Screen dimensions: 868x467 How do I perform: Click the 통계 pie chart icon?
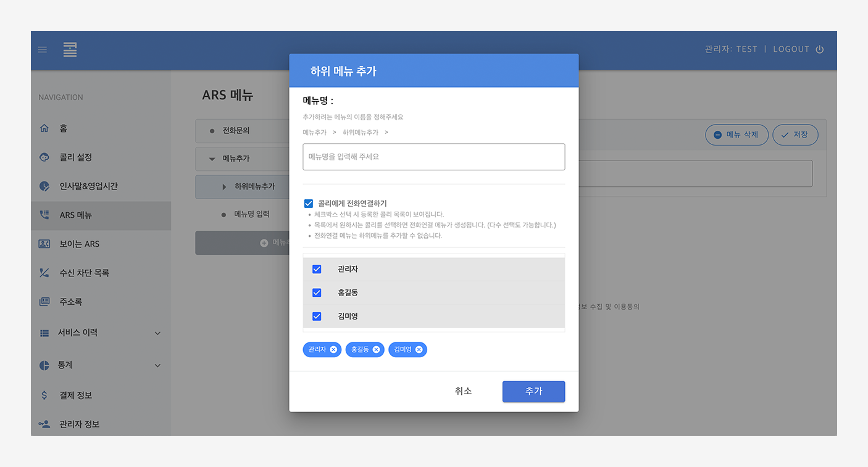(x=44, y=365)
